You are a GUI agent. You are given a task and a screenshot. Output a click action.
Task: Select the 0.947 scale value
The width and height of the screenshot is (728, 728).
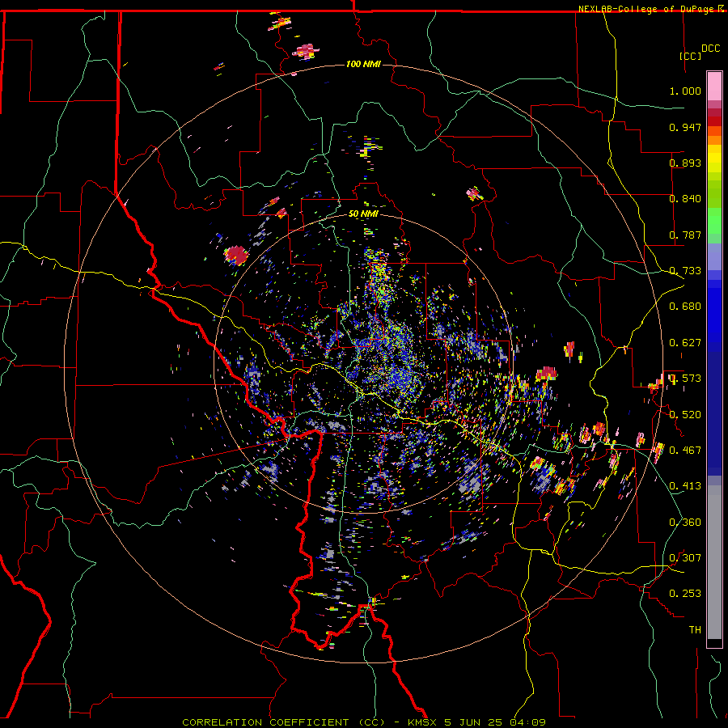(x=685, y=127)
